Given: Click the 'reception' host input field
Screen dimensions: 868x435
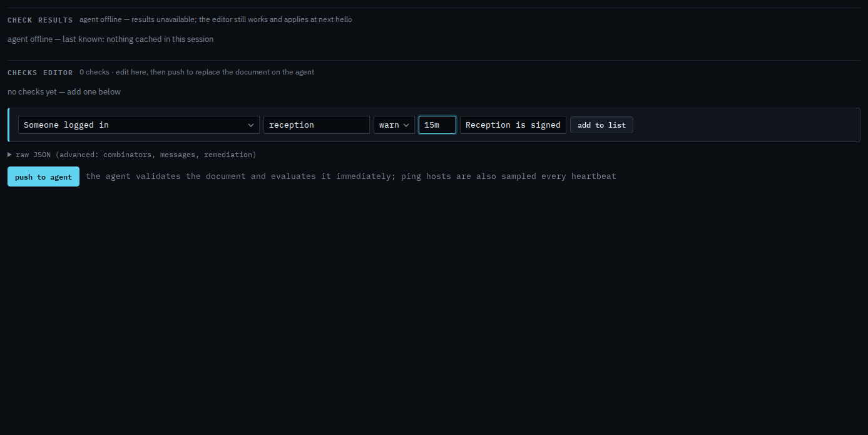Looking at the screenshot, I should pyautogui.click(x=317, y=125).
